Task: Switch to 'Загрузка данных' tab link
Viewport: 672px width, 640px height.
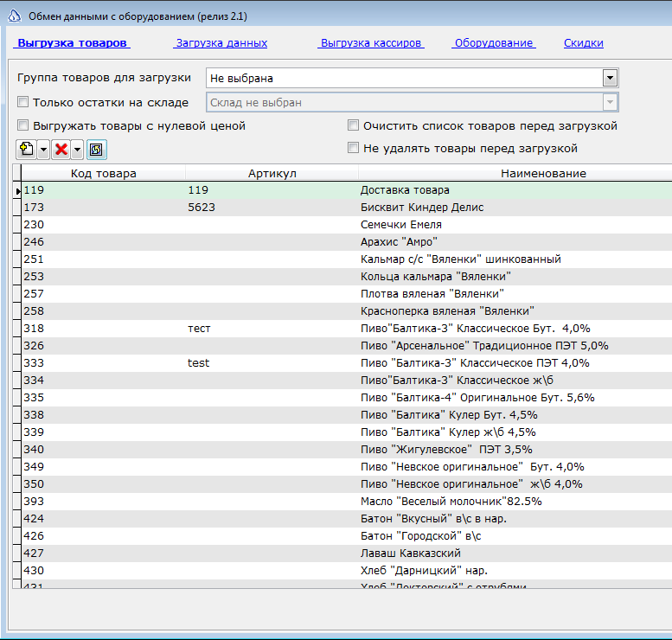Action: point(221,43)
